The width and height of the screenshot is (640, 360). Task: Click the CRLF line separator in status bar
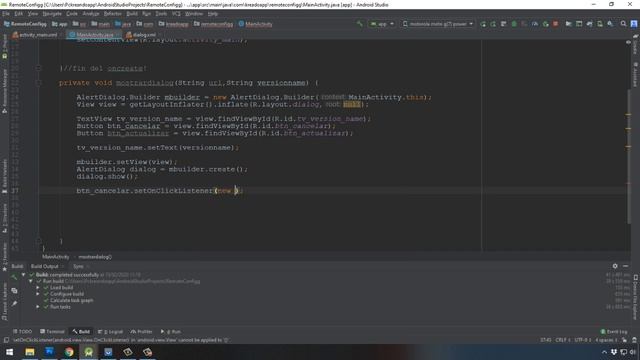click(562, 340)
